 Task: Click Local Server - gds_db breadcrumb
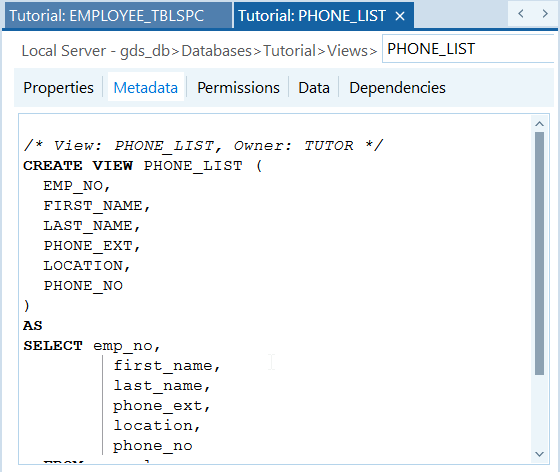point(95,51)
